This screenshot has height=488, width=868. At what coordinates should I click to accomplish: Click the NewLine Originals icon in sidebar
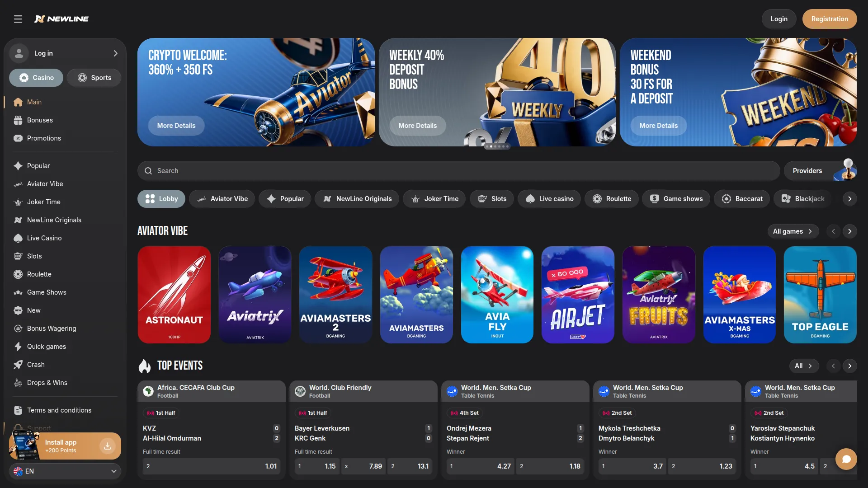18,220
